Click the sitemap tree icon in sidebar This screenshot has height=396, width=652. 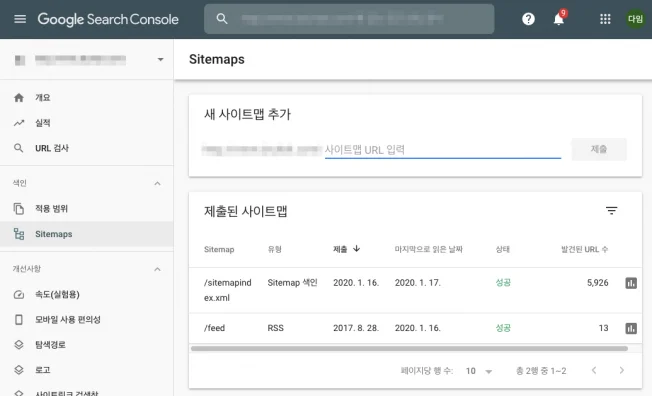click(19, 234)
